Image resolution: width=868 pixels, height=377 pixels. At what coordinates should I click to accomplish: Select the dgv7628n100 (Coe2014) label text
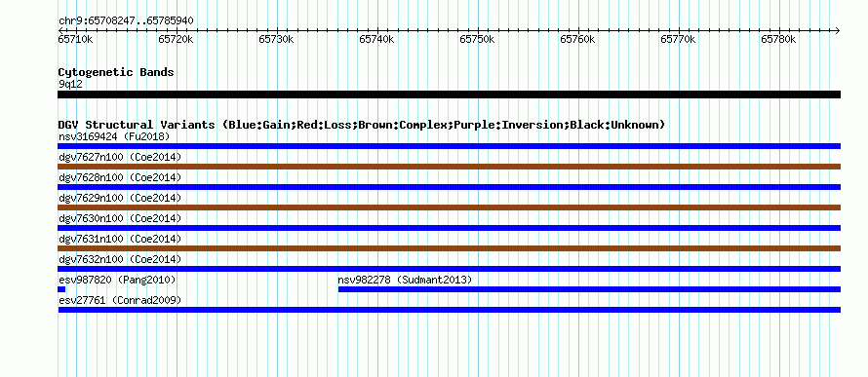pos(120,177)
